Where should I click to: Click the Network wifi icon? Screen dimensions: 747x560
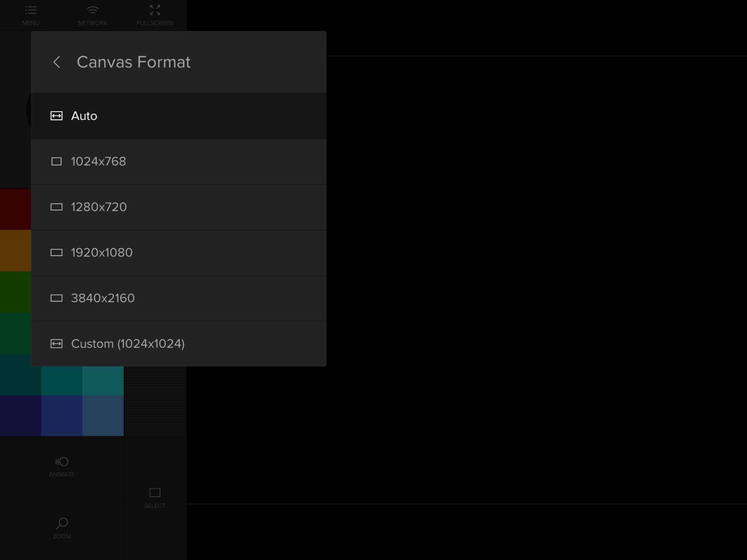pyautogui.click(x=92, y=10)
